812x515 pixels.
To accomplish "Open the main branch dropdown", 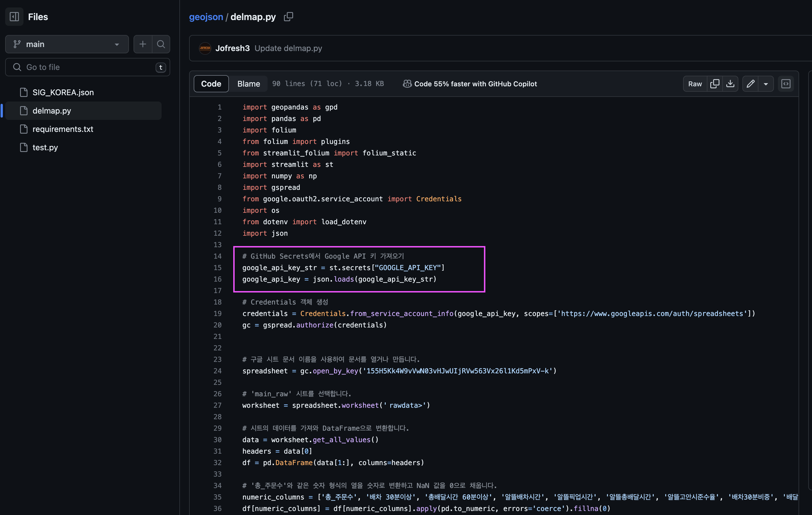I will pyautogui.click(x=67, y=44).
